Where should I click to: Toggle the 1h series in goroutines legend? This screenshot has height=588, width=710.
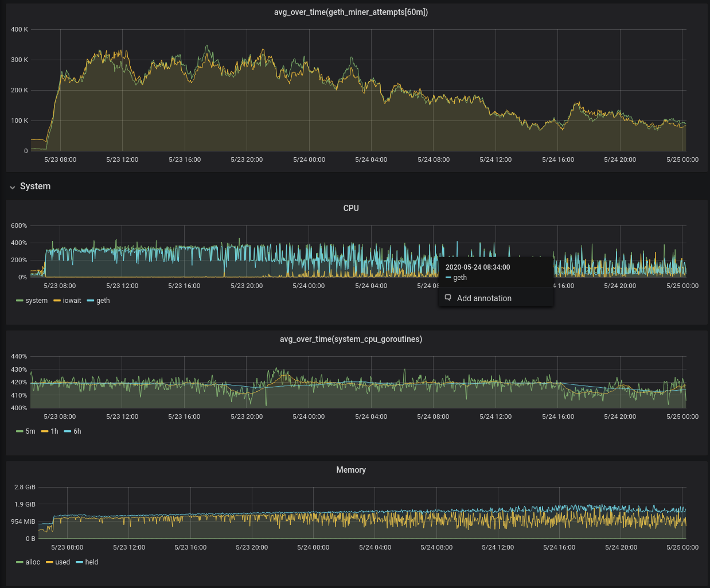[54, 431]
